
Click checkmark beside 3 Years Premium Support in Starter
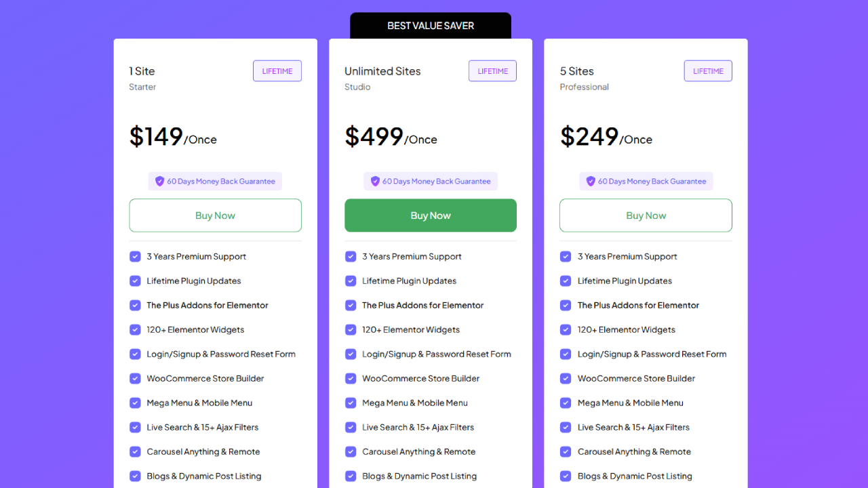click(x=135, y=256)
